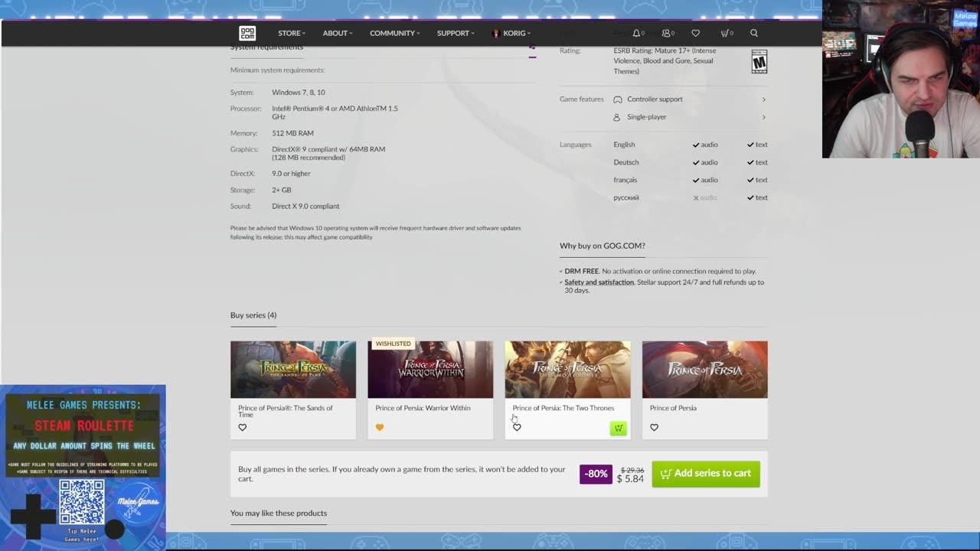The image size is (980, 551).
Task: Click 'Direct X 9.0 compliant' sound value
Action: pyautogui.click(x=305, y=207)
